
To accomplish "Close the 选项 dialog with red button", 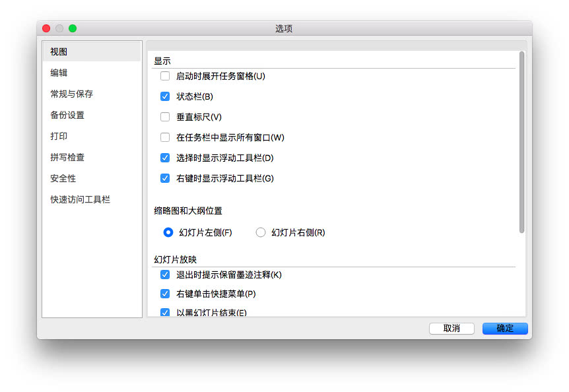I will tap(46, 28).
